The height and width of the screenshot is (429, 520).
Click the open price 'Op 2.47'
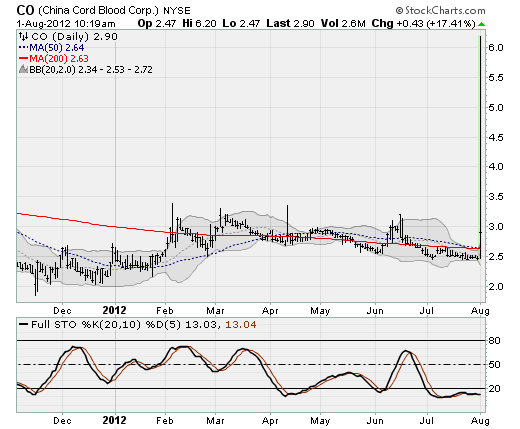click(x=157, y=24)
